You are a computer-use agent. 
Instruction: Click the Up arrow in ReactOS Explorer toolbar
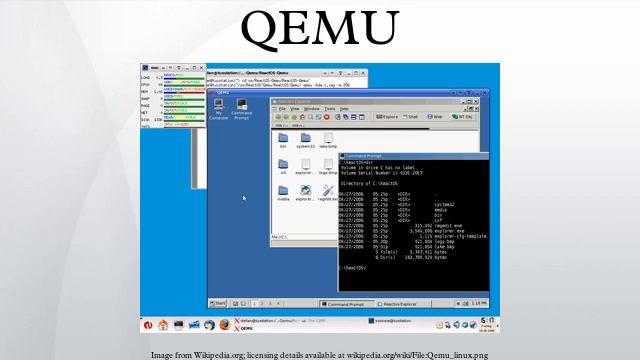pos(294,117)
